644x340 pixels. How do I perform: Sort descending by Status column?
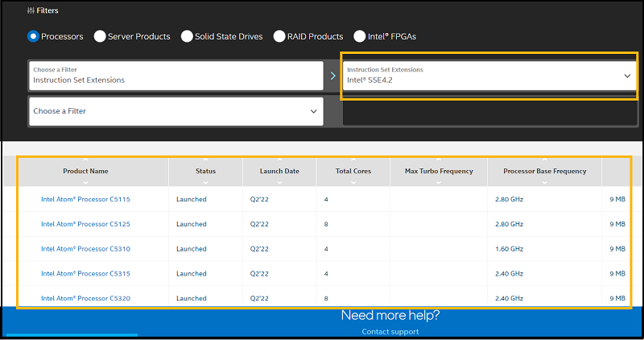pos(205,182)
